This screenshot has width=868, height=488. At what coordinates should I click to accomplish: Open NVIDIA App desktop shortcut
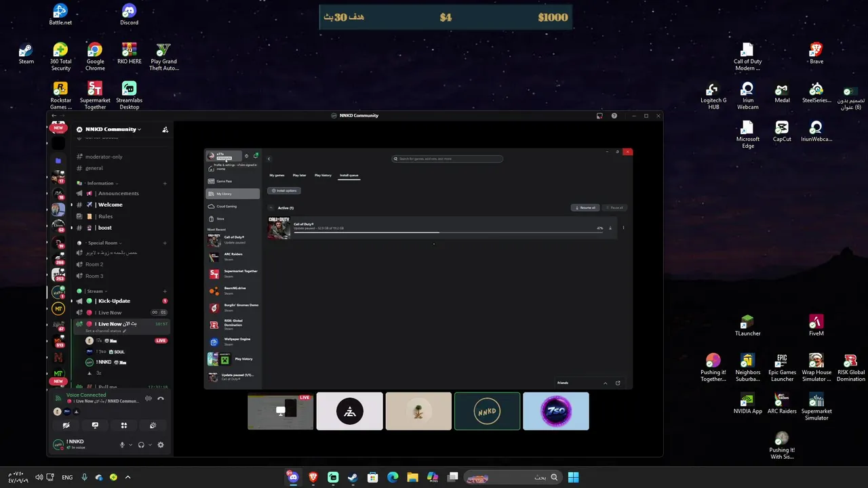[x=747, y=403]
